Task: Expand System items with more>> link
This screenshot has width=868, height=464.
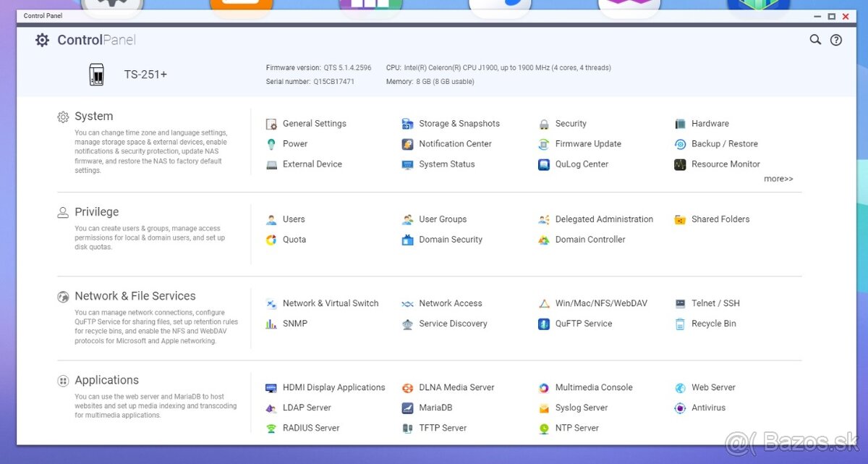Action: click(x=778, y=179)
